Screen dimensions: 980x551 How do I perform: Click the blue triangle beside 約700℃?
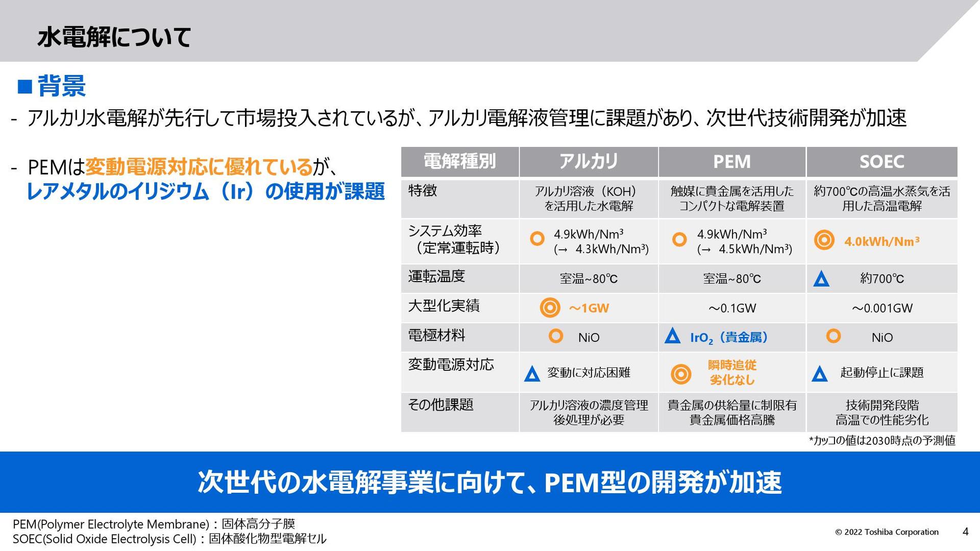coord(821,279)
